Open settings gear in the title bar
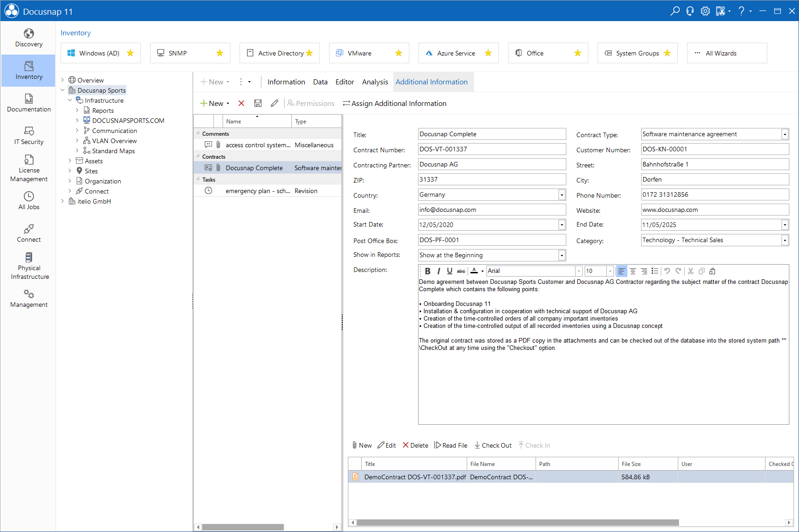799x532 pixels. pos(705,11)
